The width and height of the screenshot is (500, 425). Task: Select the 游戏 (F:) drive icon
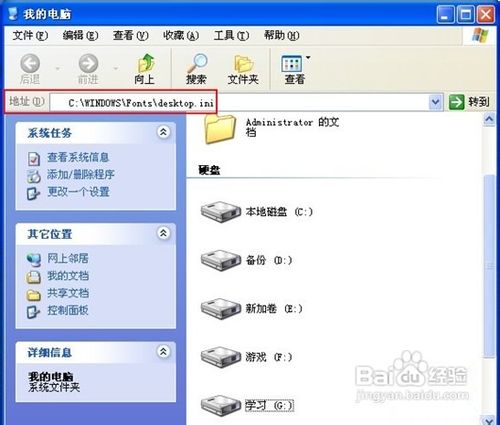click(x=220, y=357)
